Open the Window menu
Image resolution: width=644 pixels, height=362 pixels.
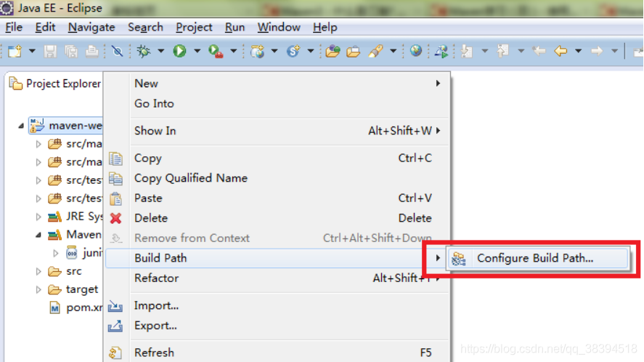[279, 27]
